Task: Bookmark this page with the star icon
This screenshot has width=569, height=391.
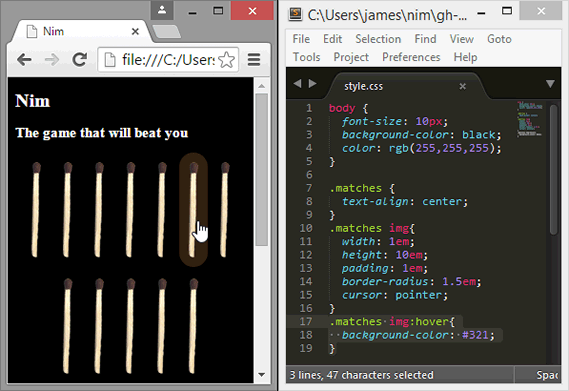Action: (x=227, y=60)
